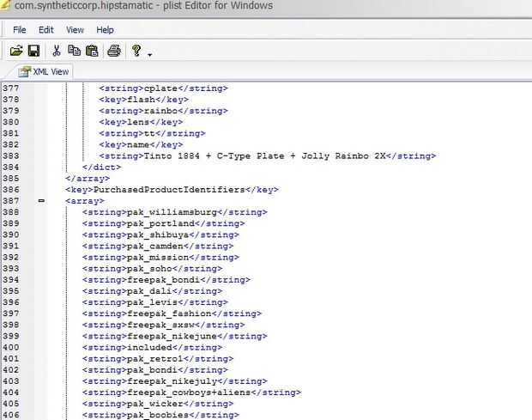The image size is (532, 420).
Task: Click the cplate string on line 377
Action: pyautogui.click(x=163, y=88)
